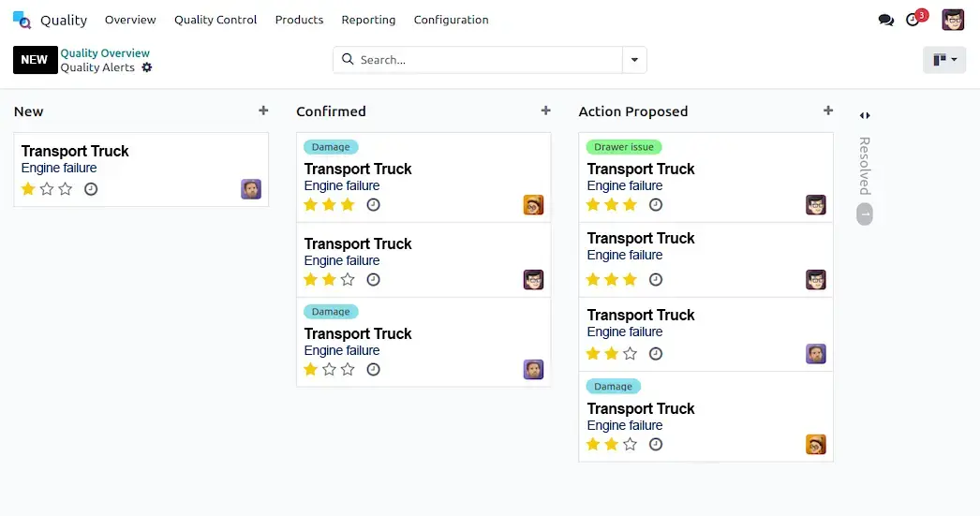Expand the folded Resolved column
Image resolution: width=980 pixels, height=516 pixels.
click(865, 115)
